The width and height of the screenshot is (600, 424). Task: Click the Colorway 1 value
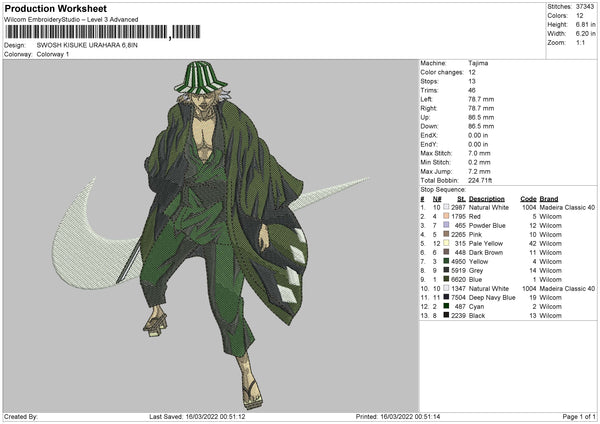coord(53,54)
